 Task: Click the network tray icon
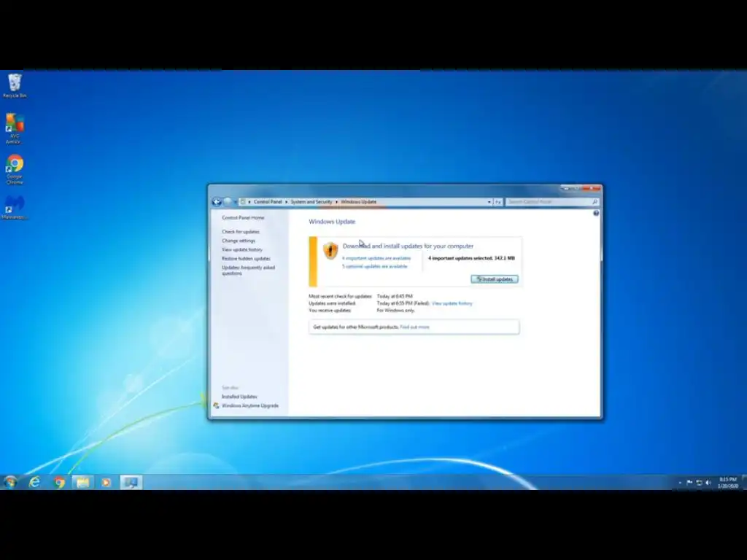(x=699, y=483)
